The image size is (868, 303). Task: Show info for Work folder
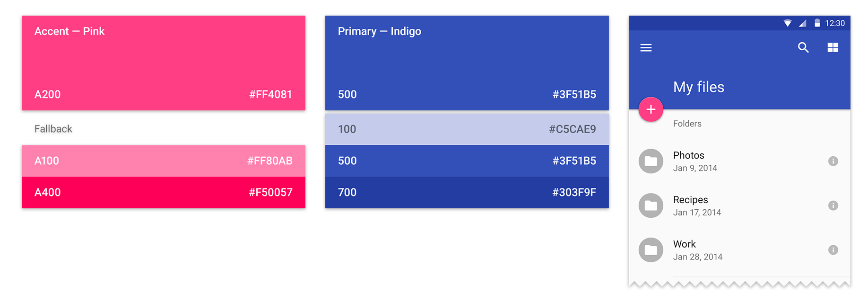pyautogui.click(x=833, y=250)
